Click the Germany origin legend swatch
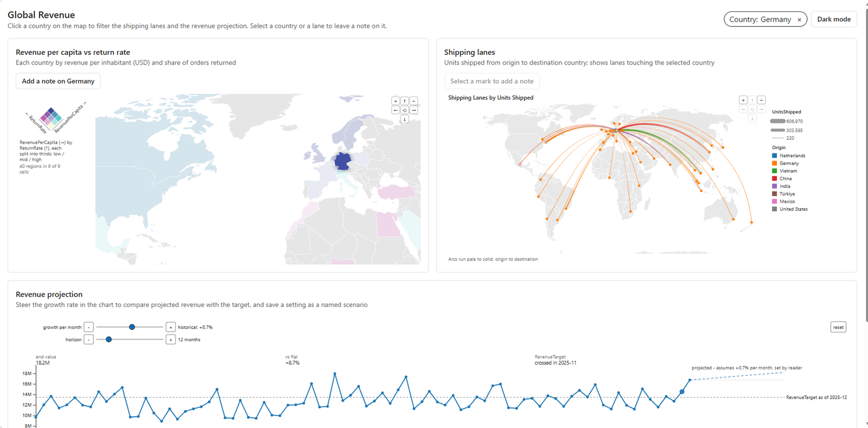 (x=774, y=163)
